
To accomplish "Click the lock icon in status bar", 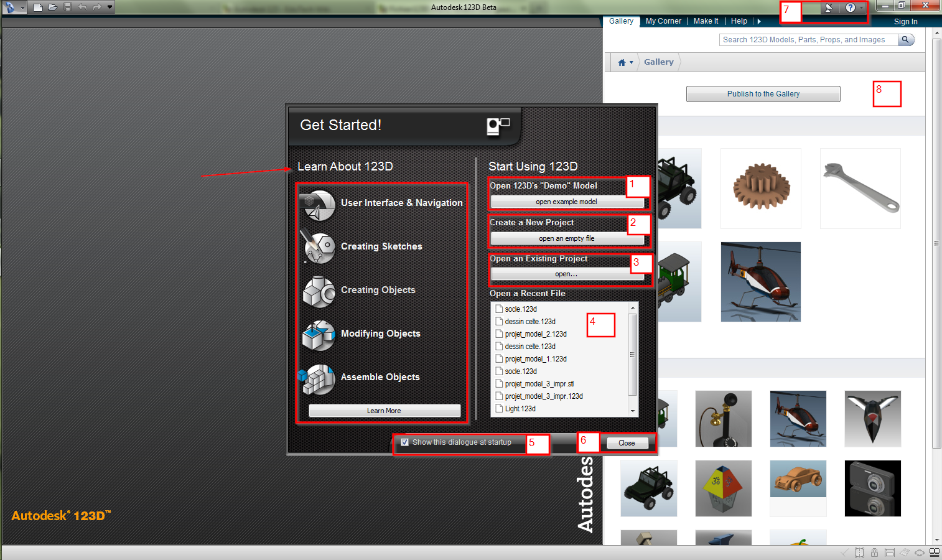I will point(874,553).
